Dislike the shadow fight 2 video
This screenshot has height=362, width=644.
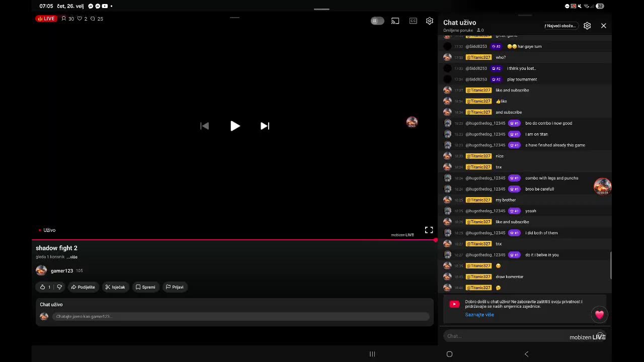[x=59, y=287]
